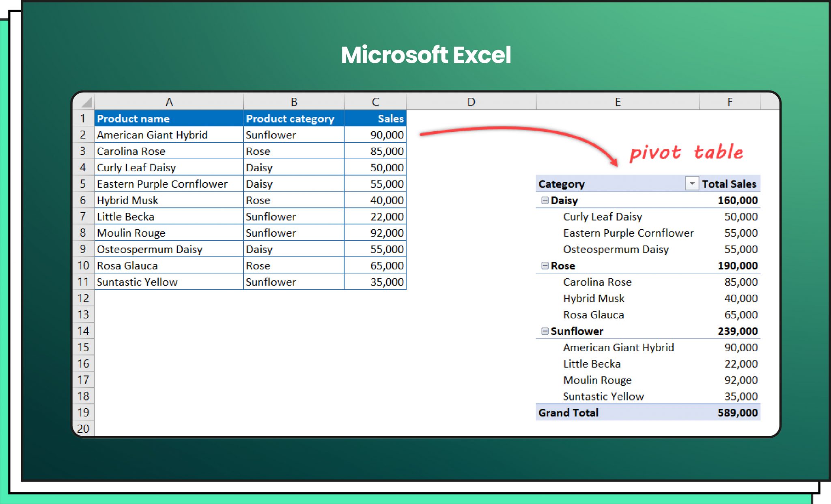This screenshot has width=831, height=504.
Task: Click the Product category header cell
Action: (x=294, y=118)
